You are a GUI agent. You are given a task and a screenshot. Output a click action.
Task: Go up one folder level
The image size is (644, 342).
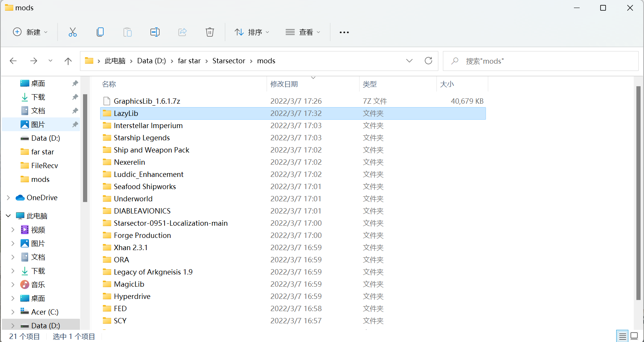click(68, 61)
